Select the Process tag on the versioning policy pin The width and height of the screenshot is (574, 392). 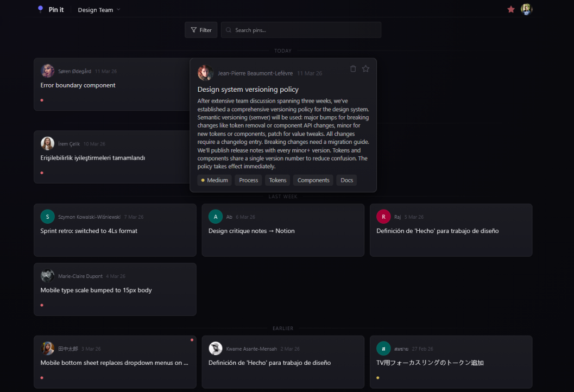pyautogui.click(x=248, y=180)
